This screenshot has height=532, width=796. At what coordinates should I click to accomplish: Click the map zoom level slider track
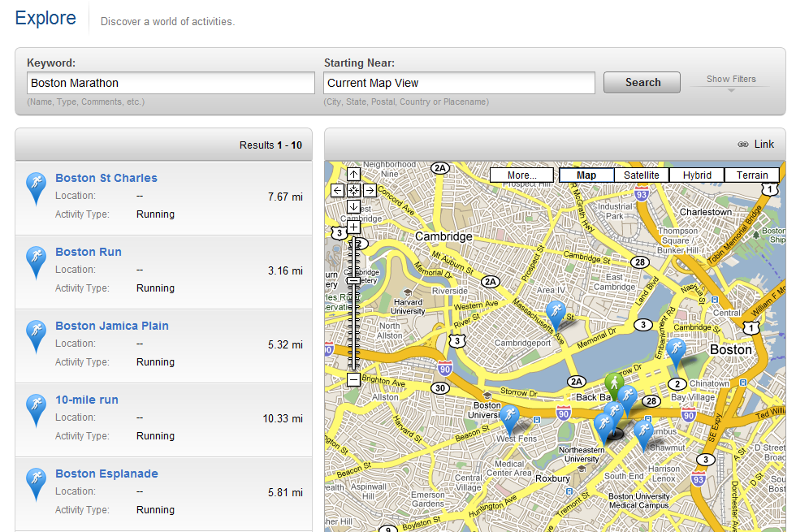(x=354, y=303)
